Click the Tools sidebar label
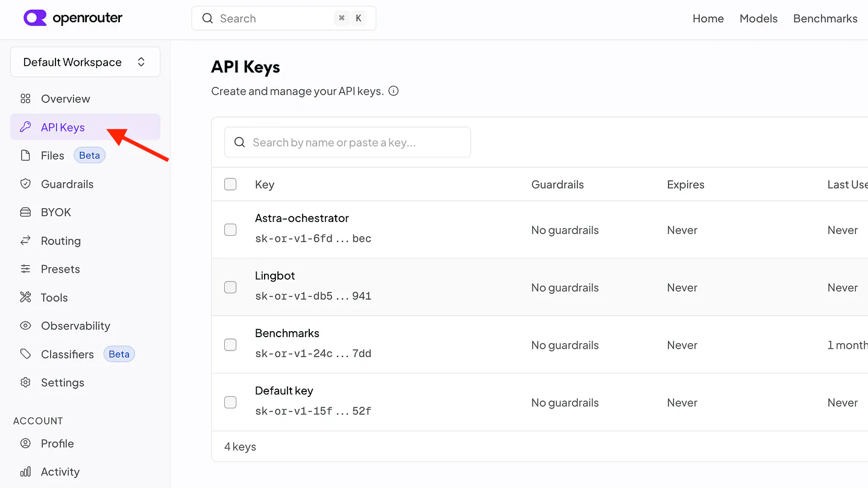This screenshot has height=488, width=868. 54,297
